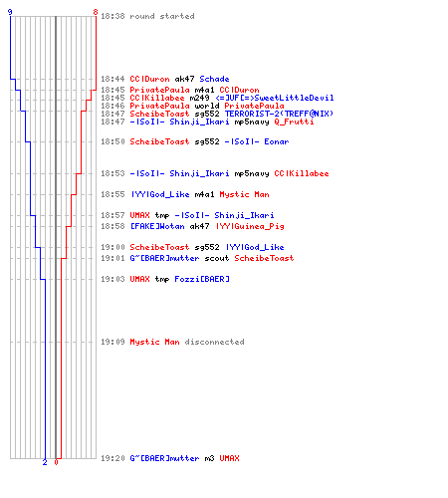Click Fozzi[BAER] name
Viewport: 448px width, 498px height.
(202, 279)
